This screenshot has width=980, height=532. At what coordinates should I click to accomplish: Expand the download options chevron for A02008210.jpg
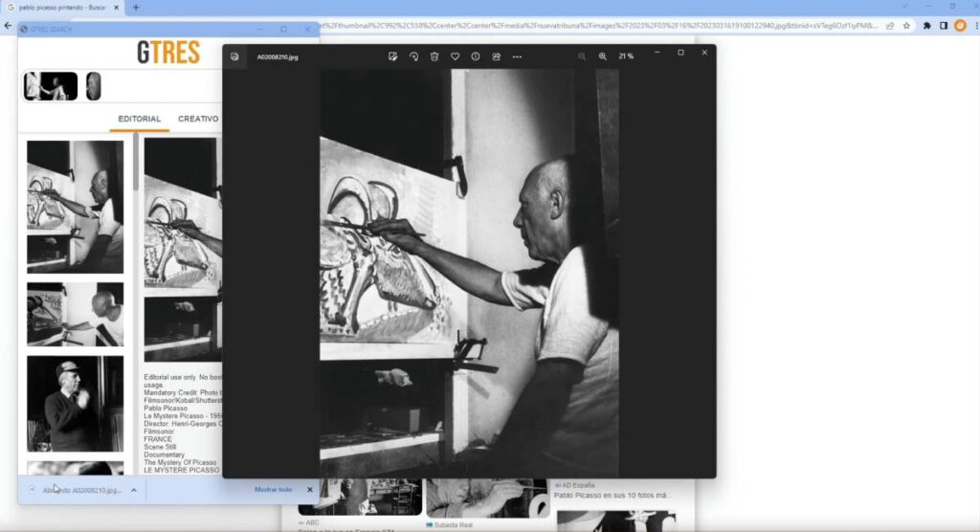coord(134,491)
